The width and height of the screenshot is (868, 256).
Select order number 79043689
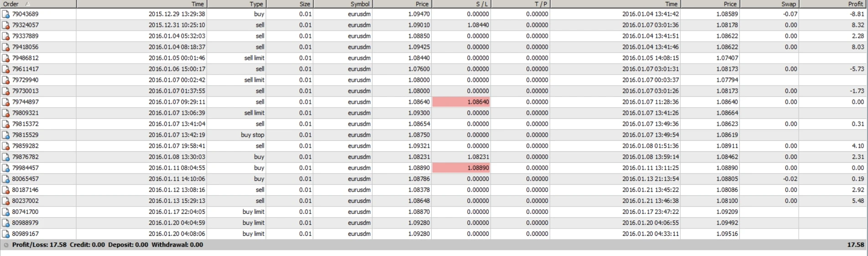tap(25, 14)
